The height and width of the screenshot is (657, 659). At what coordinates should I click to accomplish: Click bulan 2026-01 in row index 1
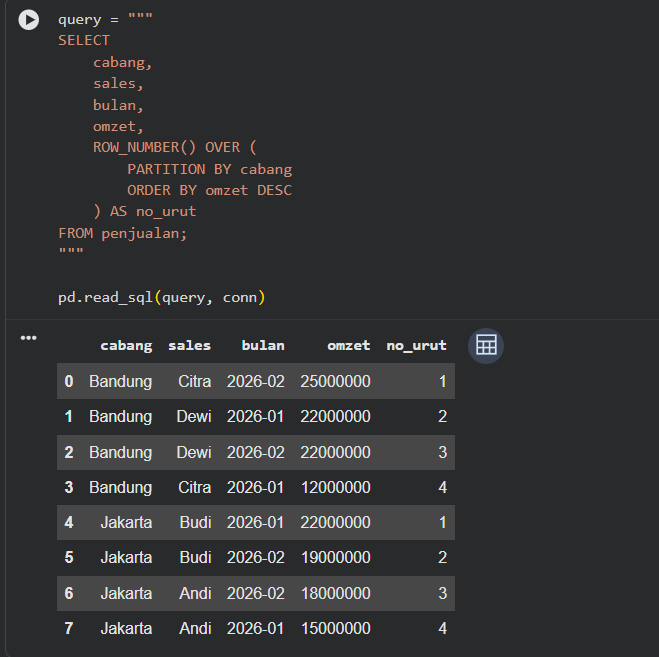pos(256,416)
